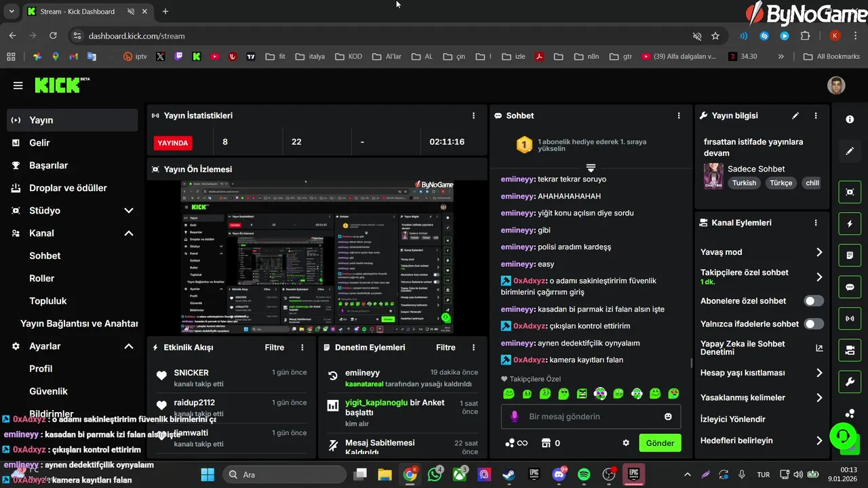Open Discord from the Windows taskbar
The width and height of the screenshot is (868, 488).
559,474
